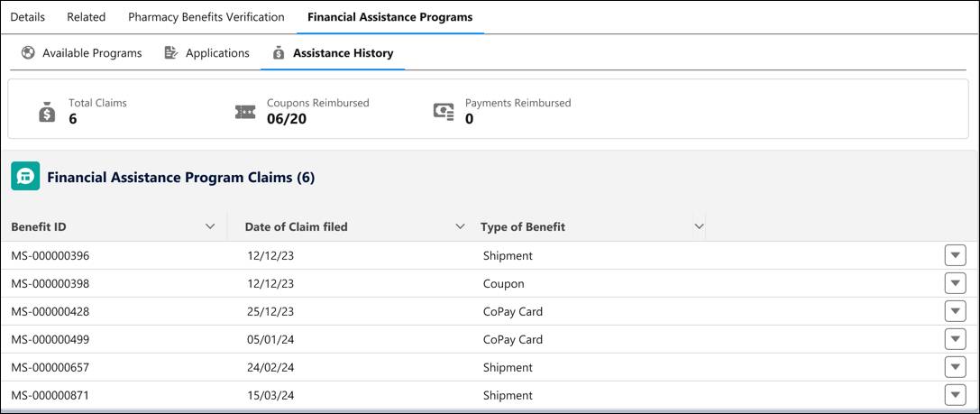Screen dimensions: 980x414
Task: Click CoPay Card cell in MS-000000499 row
Action: [x=512, y=339]
